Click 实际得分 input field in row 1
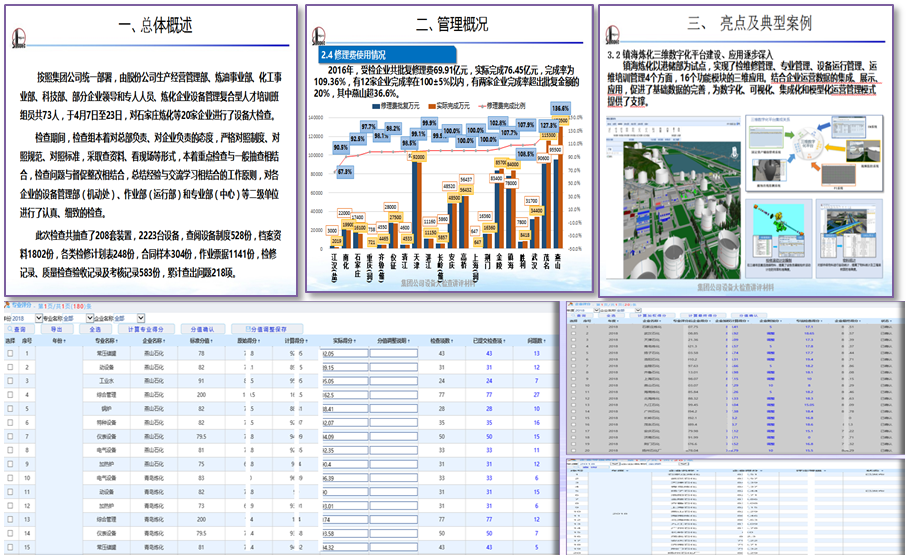The image size is (907, 555). [345, 353]
